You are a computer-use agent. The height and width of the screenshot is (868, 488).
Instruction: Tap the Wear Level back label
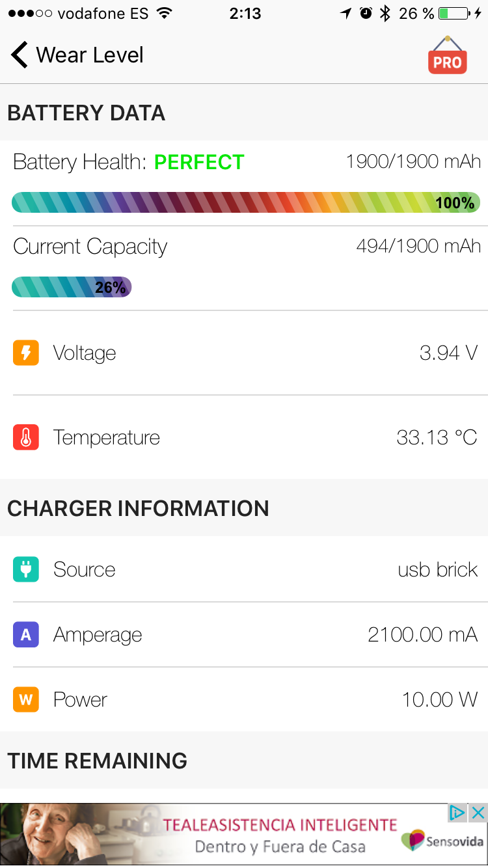pos(90,55)
